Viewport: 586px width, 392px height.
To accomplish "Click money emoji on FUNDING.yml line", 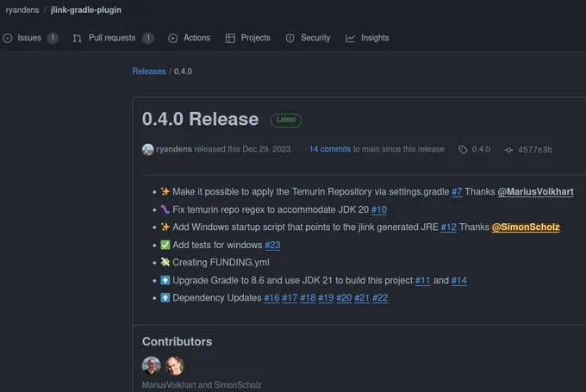I will pyautogui.click(x=165, y=262).
